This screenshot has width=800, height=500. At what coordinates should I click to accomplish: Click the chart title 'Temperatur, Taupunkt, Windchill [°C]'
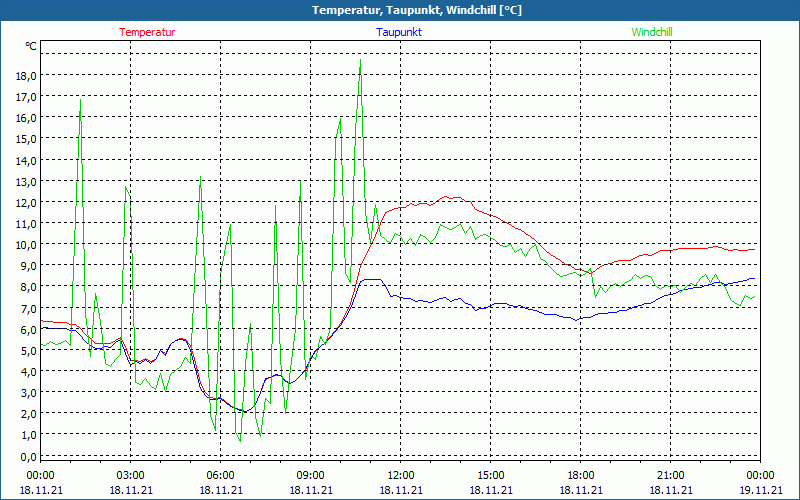pos(417,10)
